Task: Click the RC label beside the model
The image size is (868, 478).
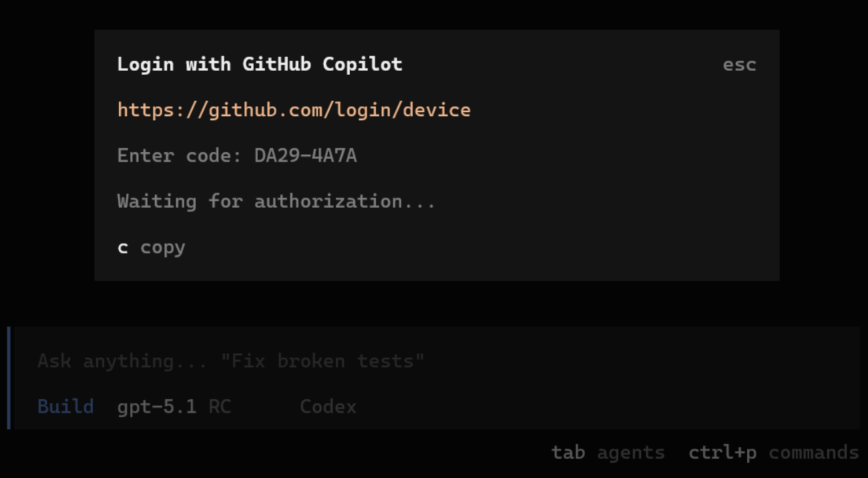Action: tap(220, 407)
